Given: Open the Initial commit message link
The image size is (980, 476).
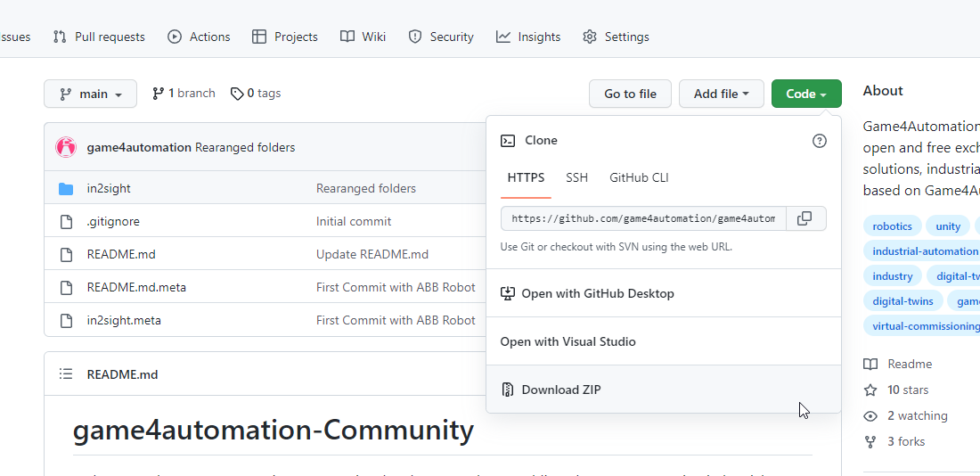Looking at the screenshot, I should [354, 221].
